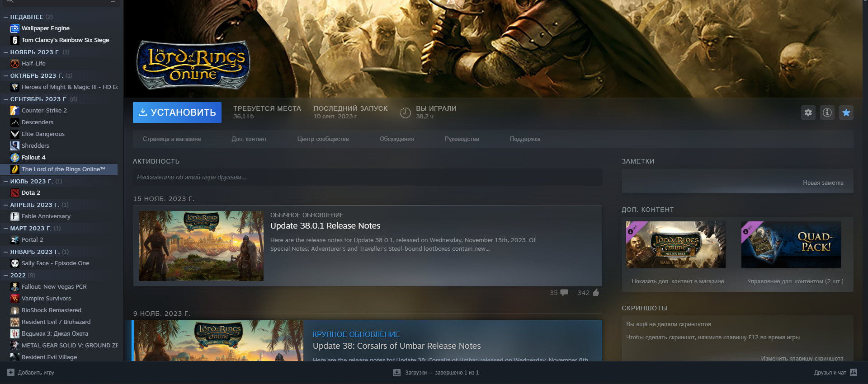The image size is (868, 384).
Task: Click Shredders game icon
Action: 15,146
